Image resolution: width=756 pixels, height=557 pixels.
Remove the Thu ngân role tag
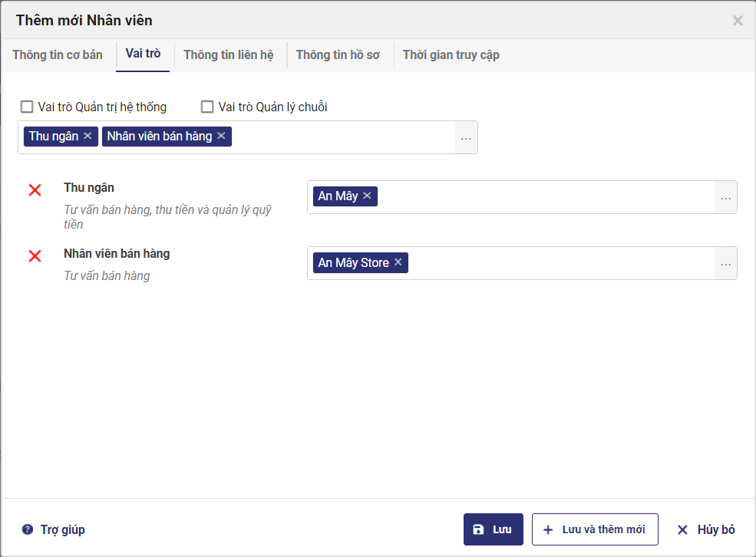87,137
